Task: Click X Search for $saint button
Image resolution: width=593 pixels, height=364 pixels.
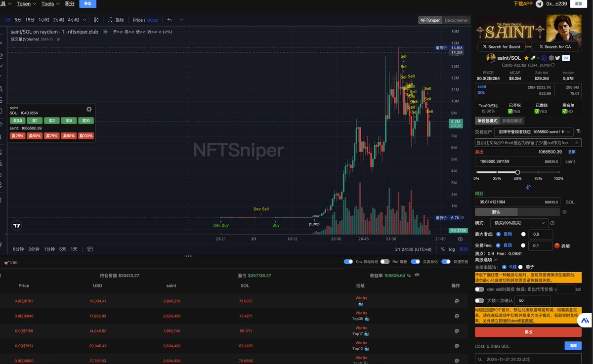Action: coord(502,46)
